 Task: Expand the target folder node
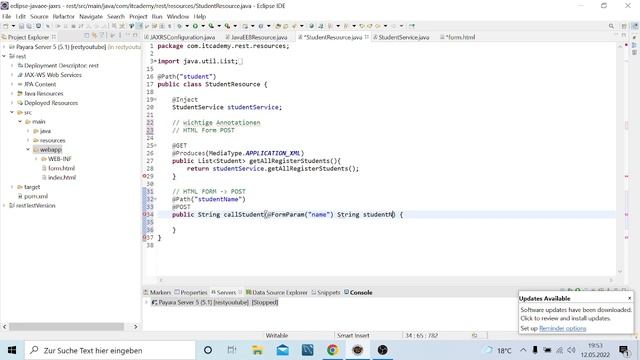(x=12, y=187)
